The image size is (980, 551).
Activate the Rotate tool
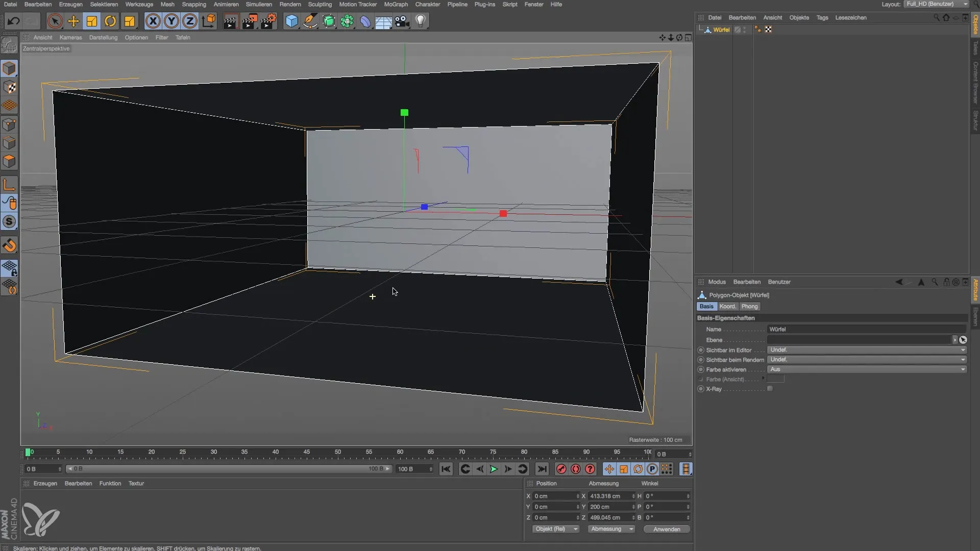(x=110, y=21)
